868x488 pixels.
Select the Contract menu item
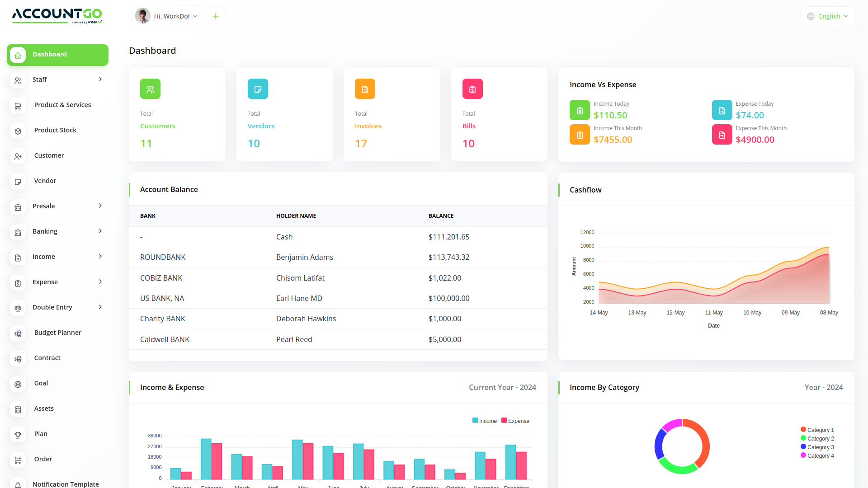click(x=47, y=358)
